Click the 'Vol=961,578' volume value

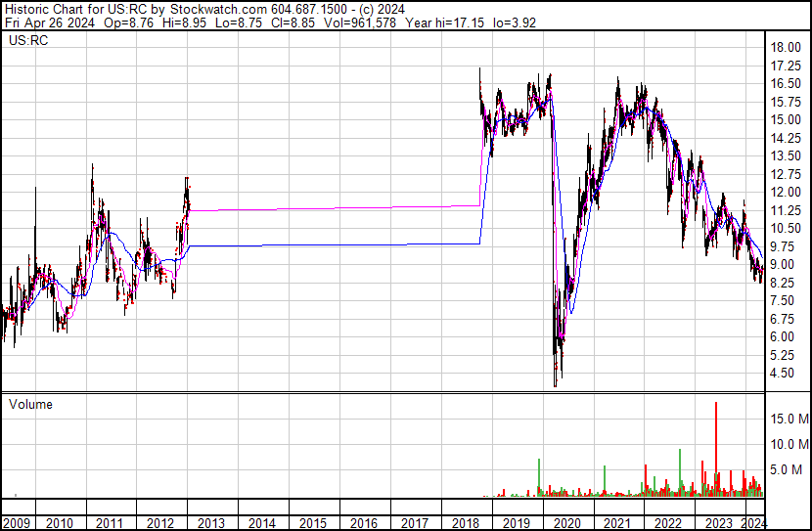pos(360,22)
